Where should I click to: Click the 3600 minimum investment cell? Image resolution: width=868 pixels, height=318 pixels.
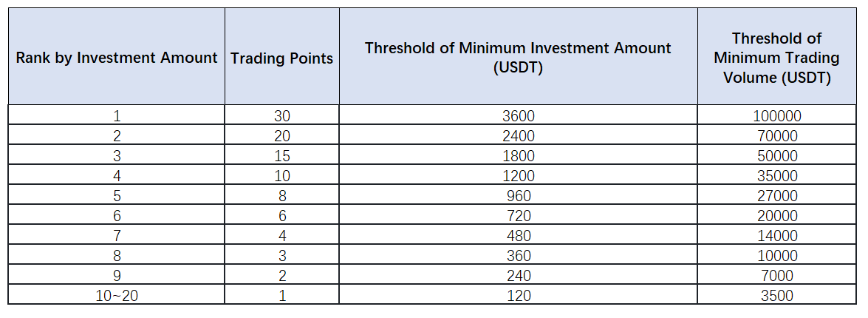tap(518, 116)
